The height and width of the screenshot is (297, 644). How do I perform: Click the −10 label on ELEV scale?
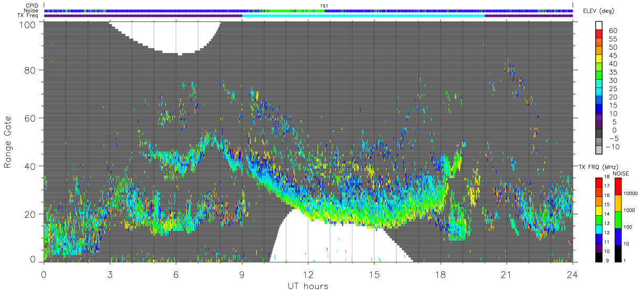tap(614, 147)
